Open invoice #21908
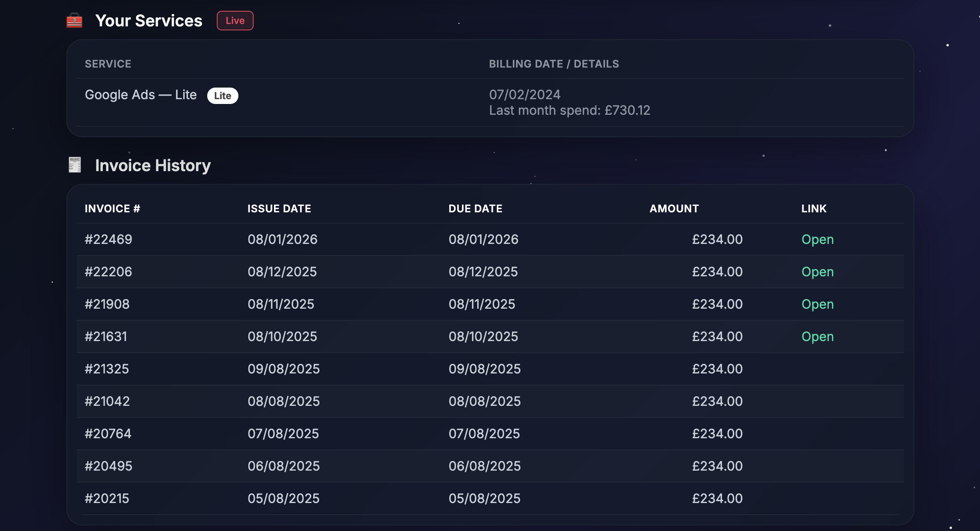 (817, 304)
